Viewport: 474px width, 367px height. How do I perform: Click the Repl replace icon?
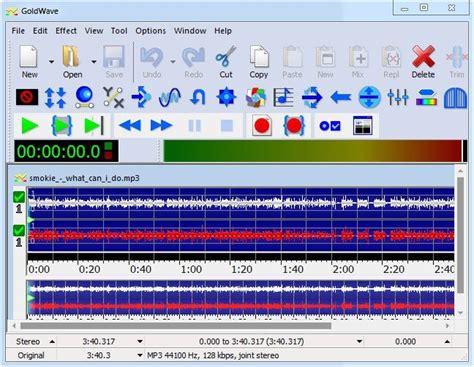coord(391,62)
